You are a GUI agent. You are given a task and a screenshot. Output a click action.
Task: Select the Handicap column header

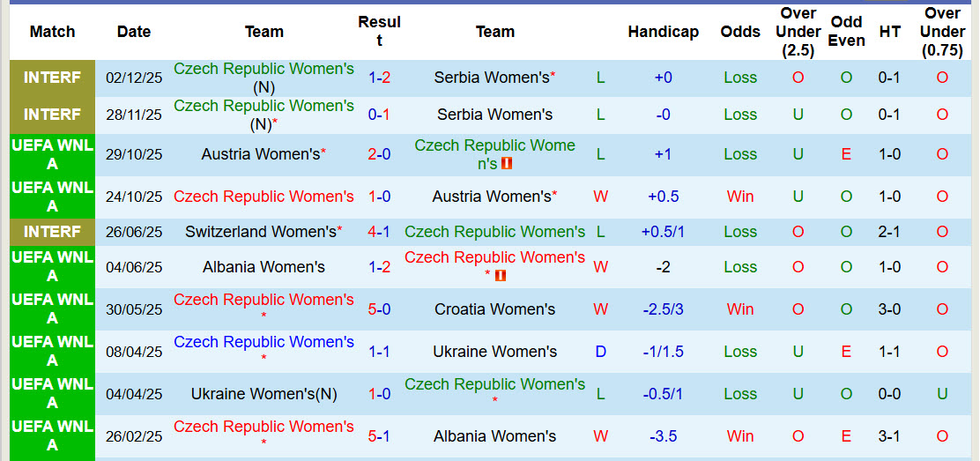coord(663,32)
